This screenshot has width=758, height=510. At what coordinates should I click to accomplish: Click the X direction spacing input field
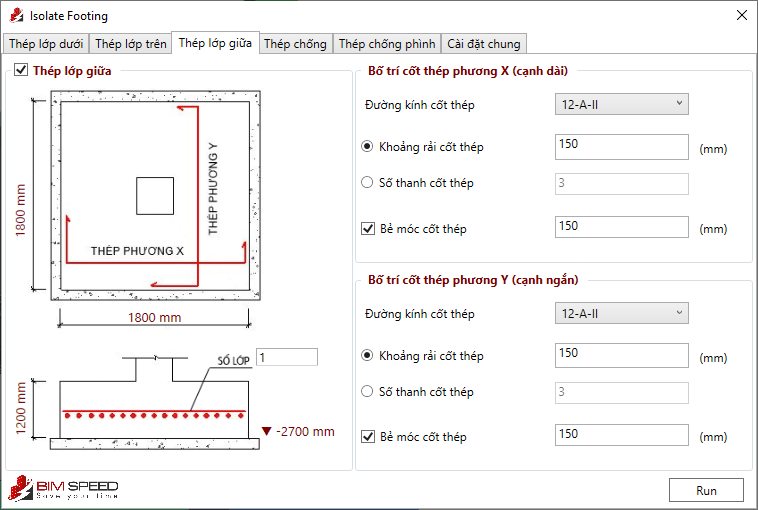(621, 146)
